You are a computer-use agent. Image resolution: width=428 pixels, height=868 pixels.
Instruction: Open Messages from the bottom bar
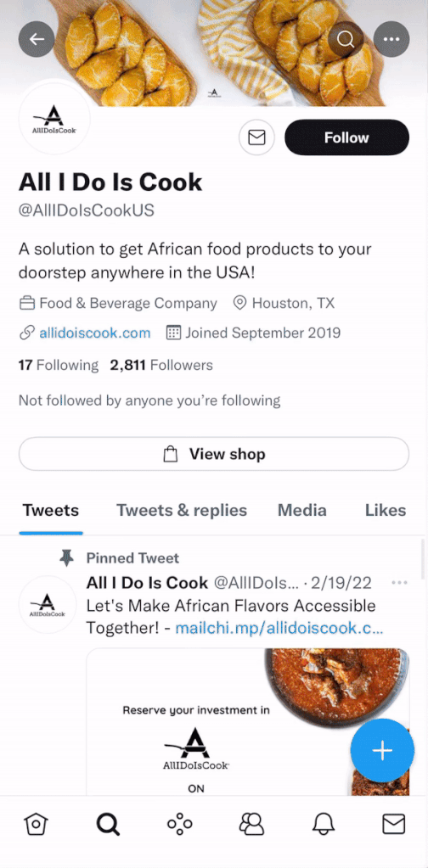[x=394, y=824]
